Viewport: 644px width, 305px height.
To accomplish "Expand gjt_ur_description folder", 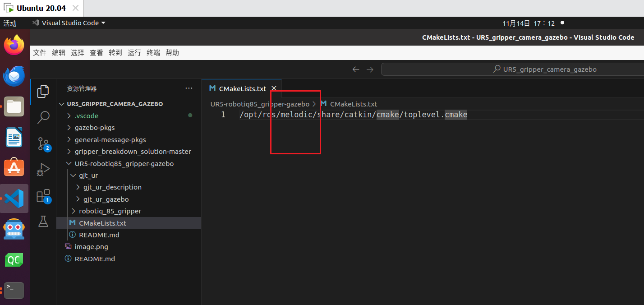I will tap(78, 187).
